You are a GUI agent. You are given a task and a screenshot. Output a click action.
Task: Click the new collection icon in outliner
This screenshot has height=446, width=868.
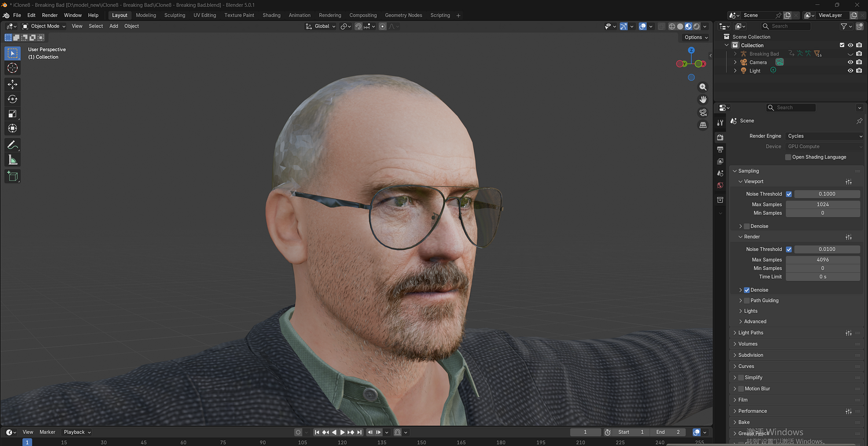coord(859,27)
